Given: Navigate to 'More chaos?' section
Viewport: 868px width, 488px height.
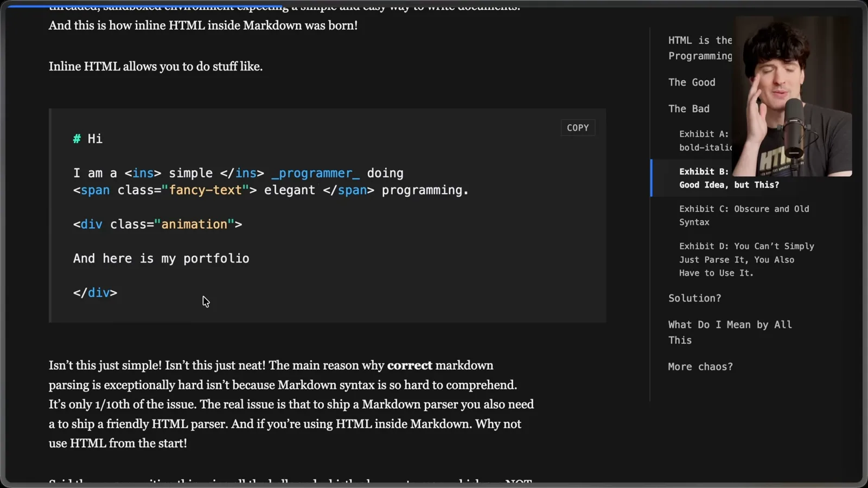Looking at the screenshot, I should coord(700,367).
